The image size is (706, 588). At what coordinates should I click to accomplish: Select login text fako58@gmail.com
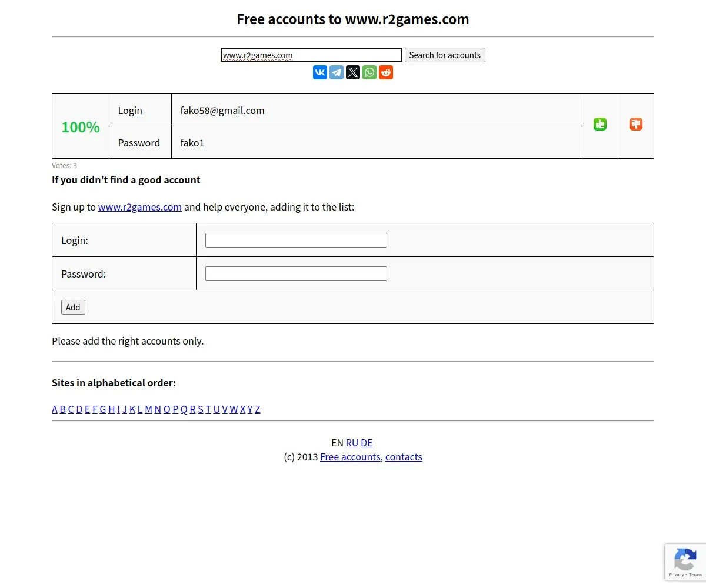(222, 111)
